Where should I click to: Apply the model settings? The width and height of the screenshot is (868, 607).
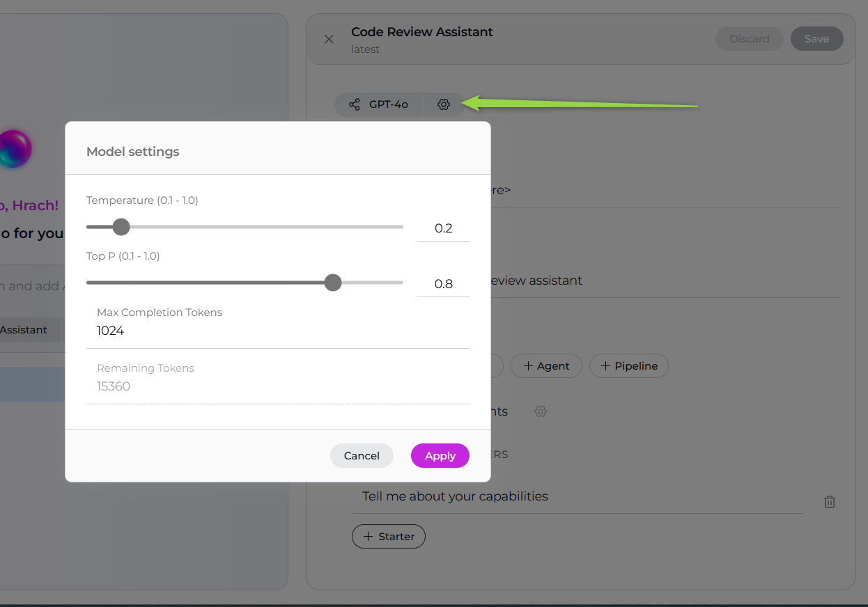coord(440,456)
